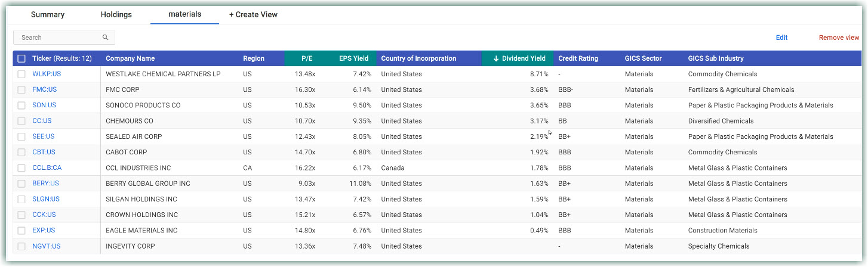Sort by the Region column header
The image size is (868, 267).
tap(254, 58)
